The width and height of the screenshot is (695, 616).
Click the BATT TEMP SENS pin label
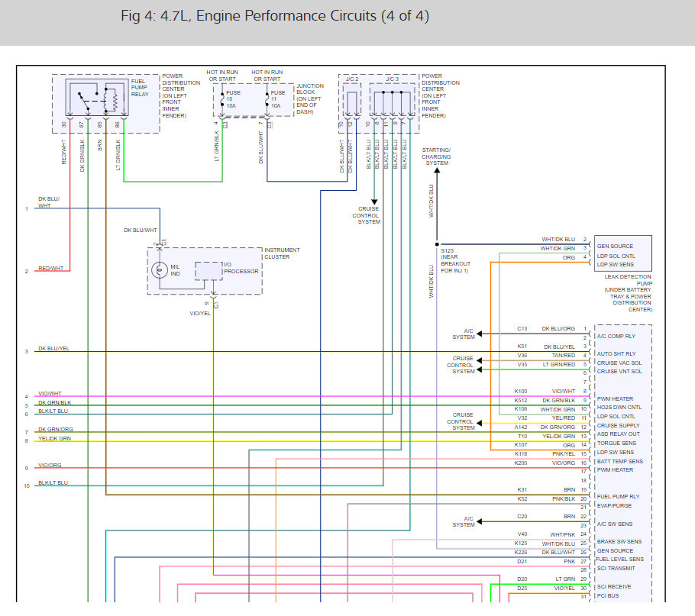coord(619,461)
